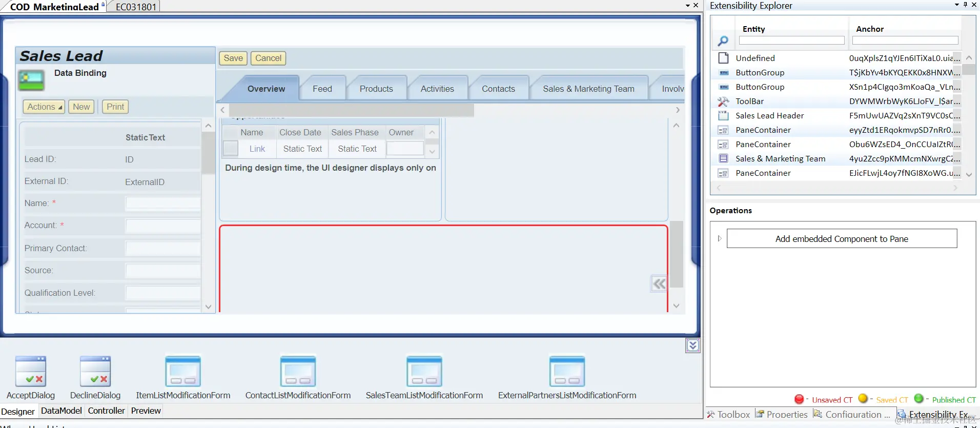
Task: Click the down arrow of the entity list scrollbar
Action: point(969,175)
